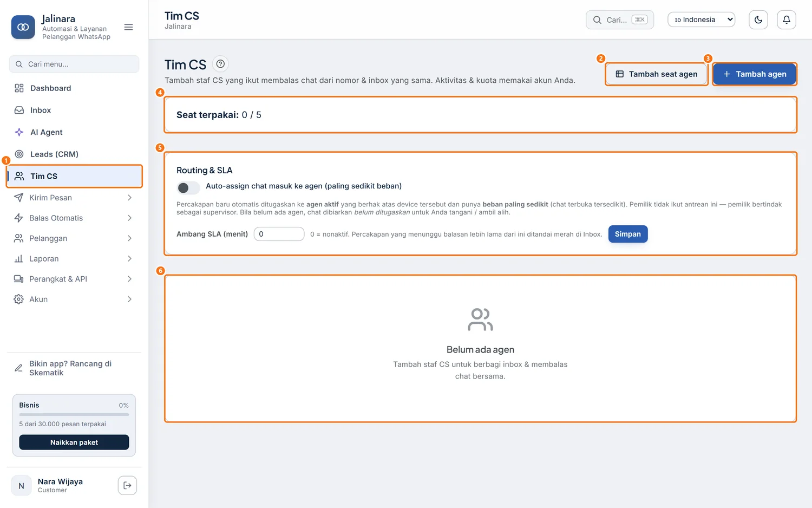The width and height of the screenshot is (812, 508).
Task: Click the Tambah agen button
Action: click(x=754, y=74)
